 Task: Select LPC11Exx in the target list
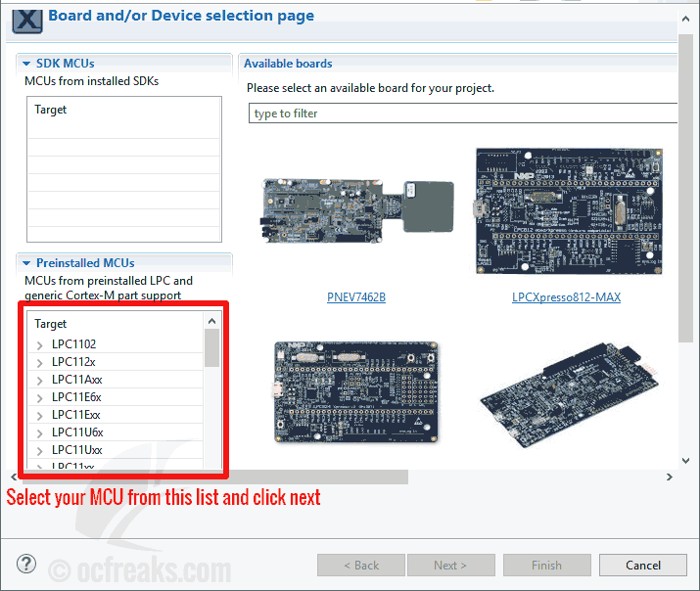[x=76, y=415]
